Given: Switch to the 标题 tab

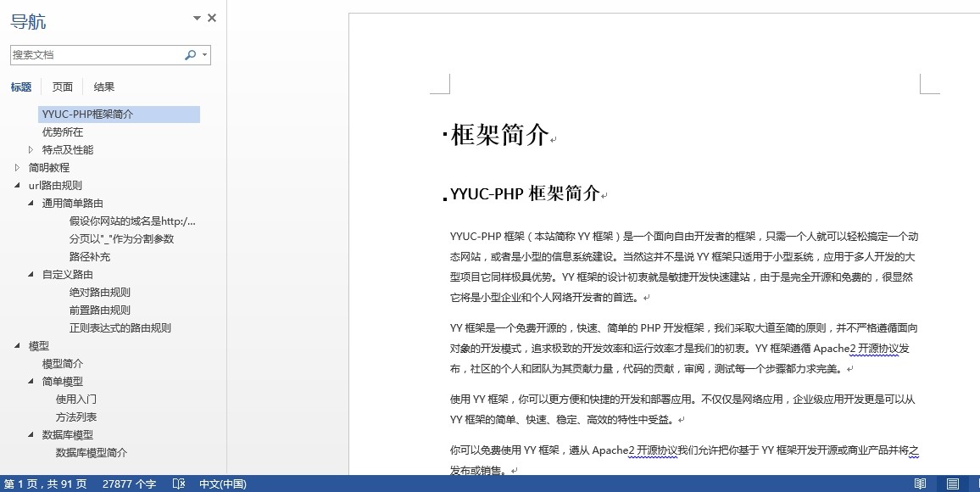Looking at the screenshot, I should (x=21, y=87).
